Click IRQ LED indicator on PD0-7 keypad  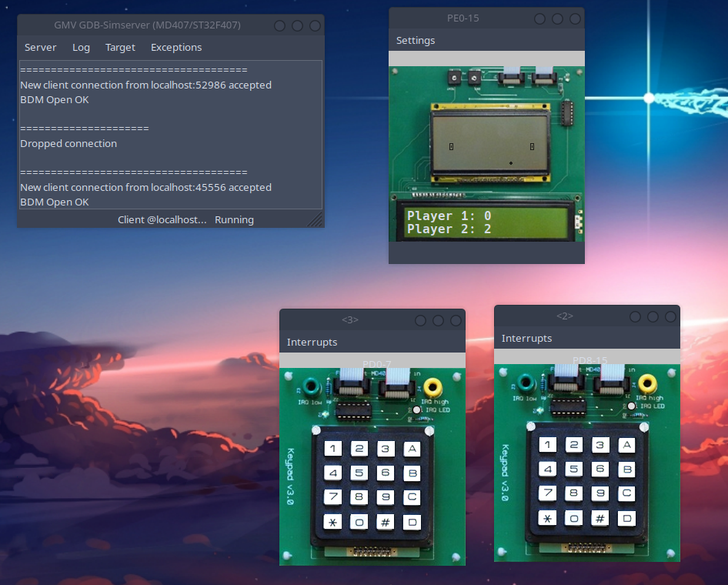point(416,410)
